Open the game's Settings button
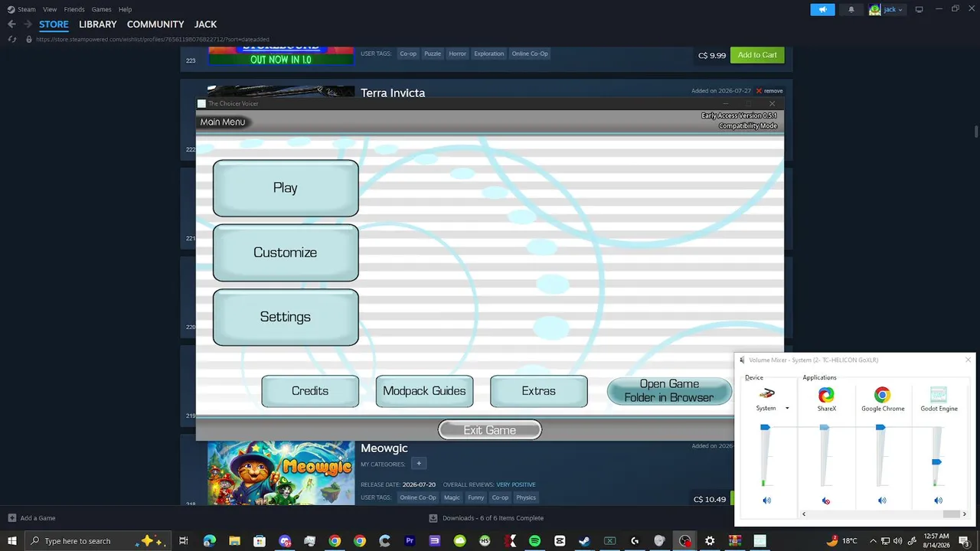This screenshot has width=980, height=551. [286, 317]
